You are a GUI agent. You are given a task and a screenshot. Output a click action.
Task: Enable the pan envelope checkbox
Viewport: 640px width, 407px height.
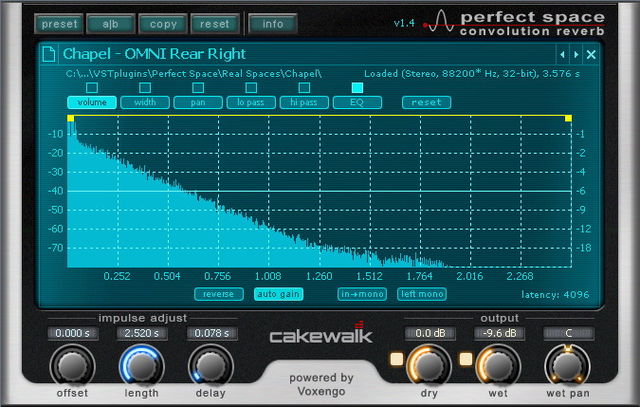(198, 88)
